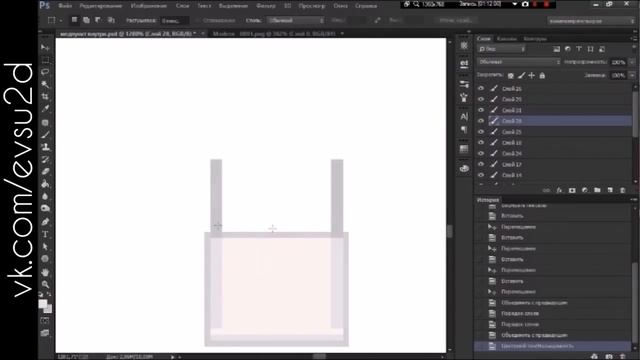Select the Paint Bucket tool
640x360 pixels.
coord(45,184)
